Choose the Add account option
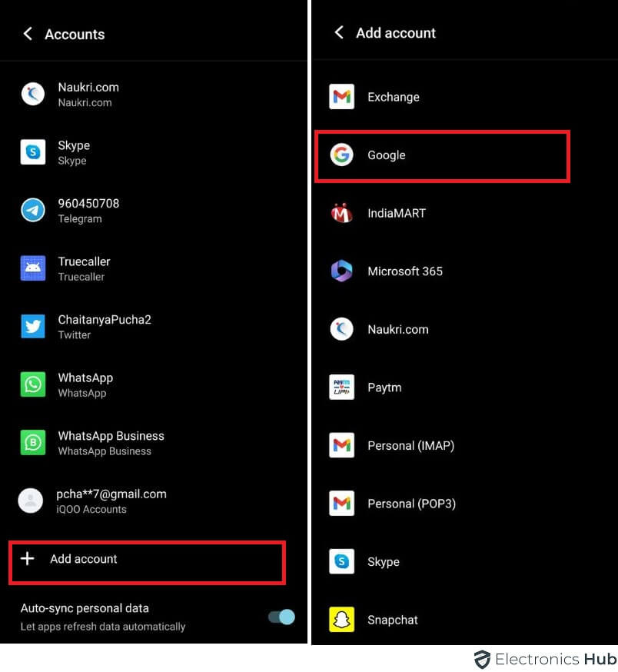The width and height of the screenshot is (618, 672). coord(147,562)
